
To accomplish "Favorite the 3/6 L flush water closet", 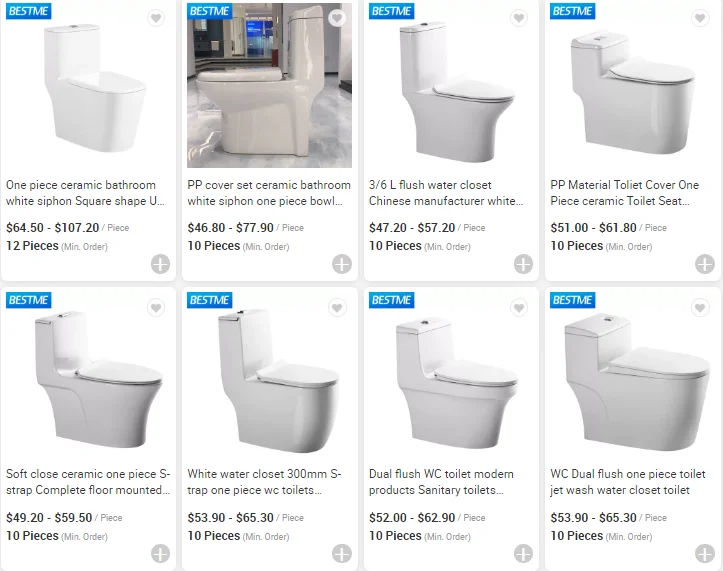I will tap(519, 19).
